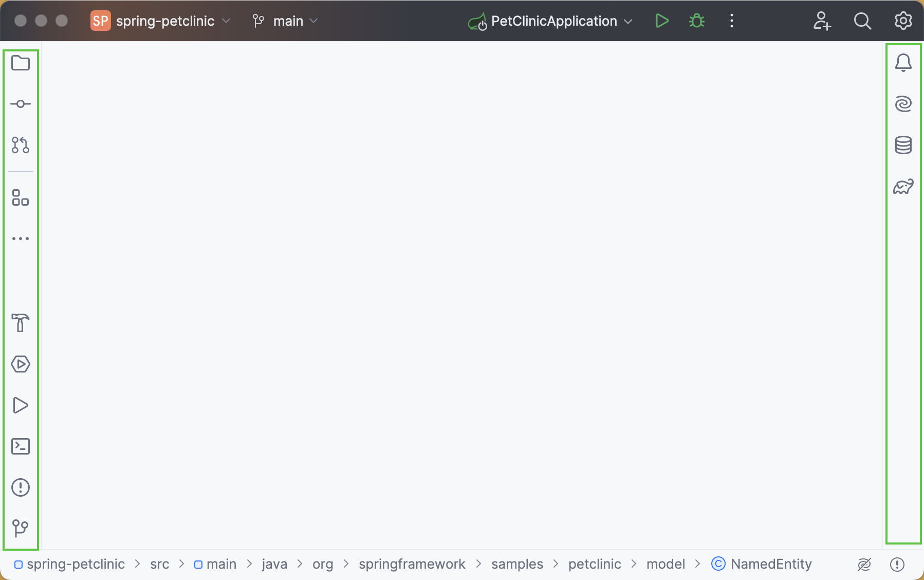Viewport: 924px width, 580px height.
Task: Select petclinic in the breadcrumb bar
Action: coord(594,564)
